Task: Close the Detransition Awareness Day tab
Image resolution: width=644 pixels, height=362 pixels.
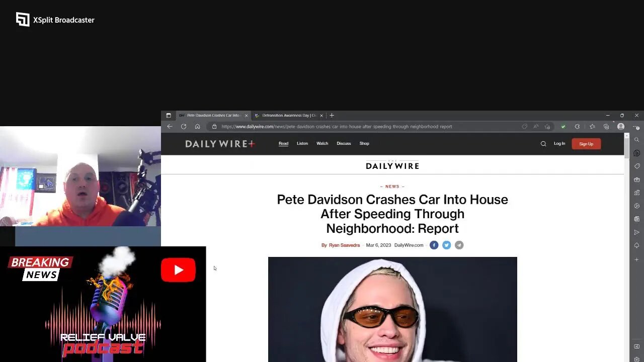Action: [x=321, y=116]
